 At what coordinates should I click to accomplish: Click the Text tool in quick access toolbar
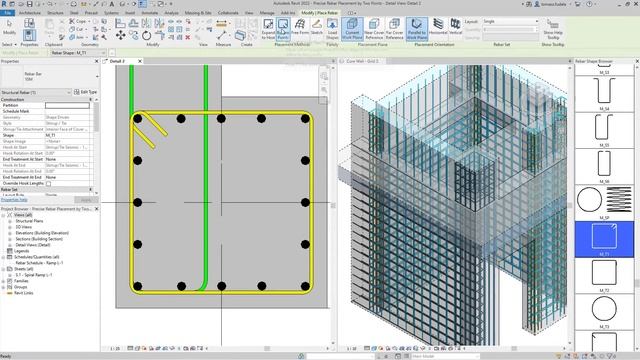(x=112, y=4)
